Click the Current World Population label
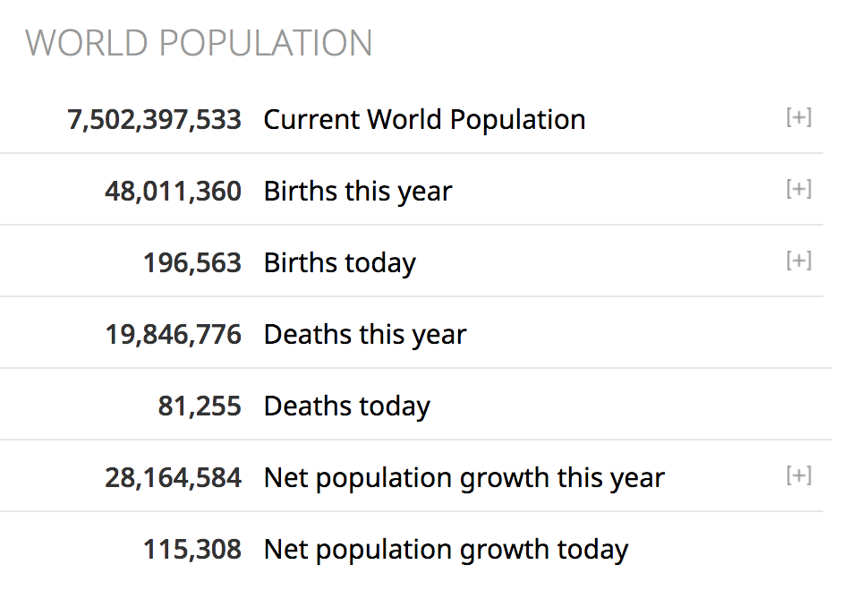Image resolution: width=868 pixels, height=616 pixels. click(424, 120)
